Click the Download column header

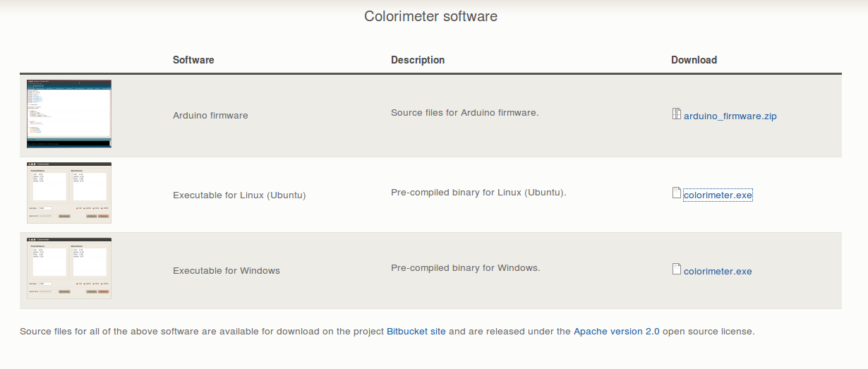694,60
